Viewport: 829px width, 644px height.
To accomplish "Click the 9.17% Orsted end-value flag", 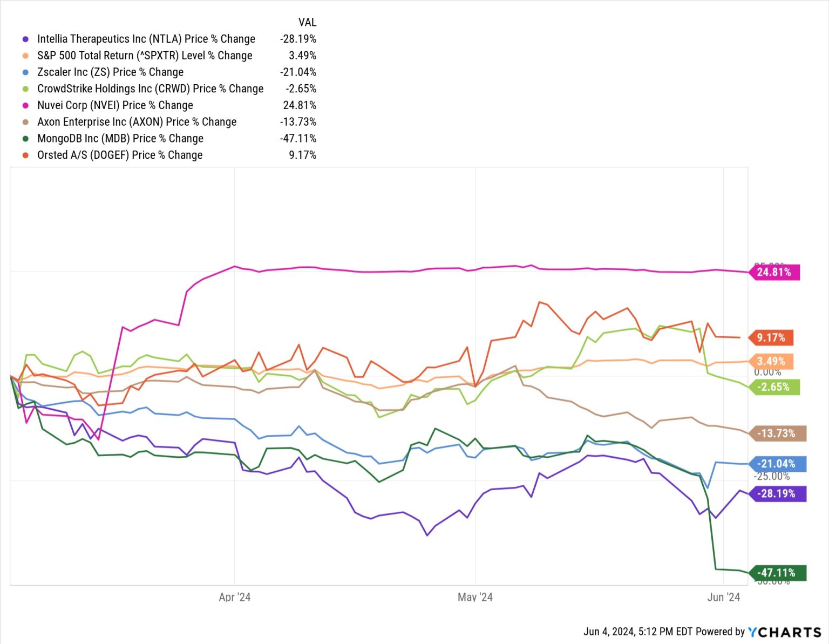I will 771,338.
